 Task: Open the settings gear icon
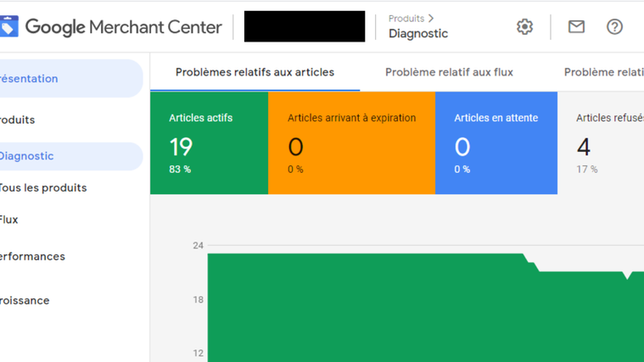[524, 27]
